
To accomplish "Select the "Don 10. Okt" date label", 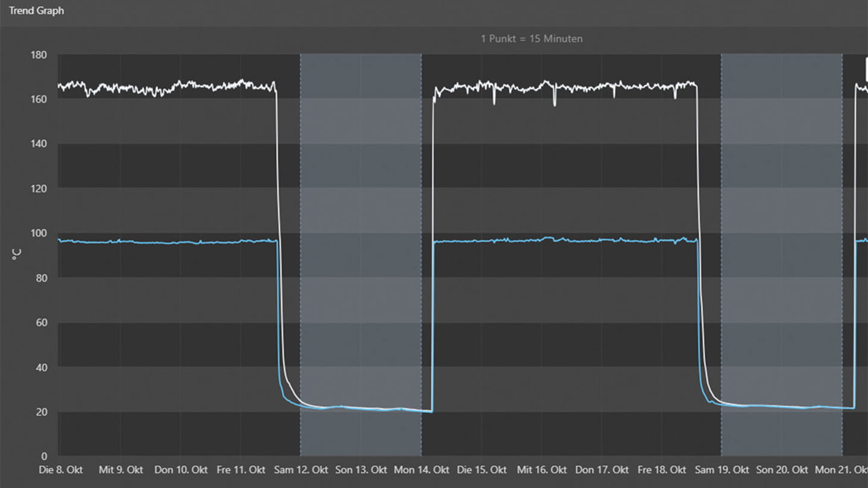I will 181,470.
